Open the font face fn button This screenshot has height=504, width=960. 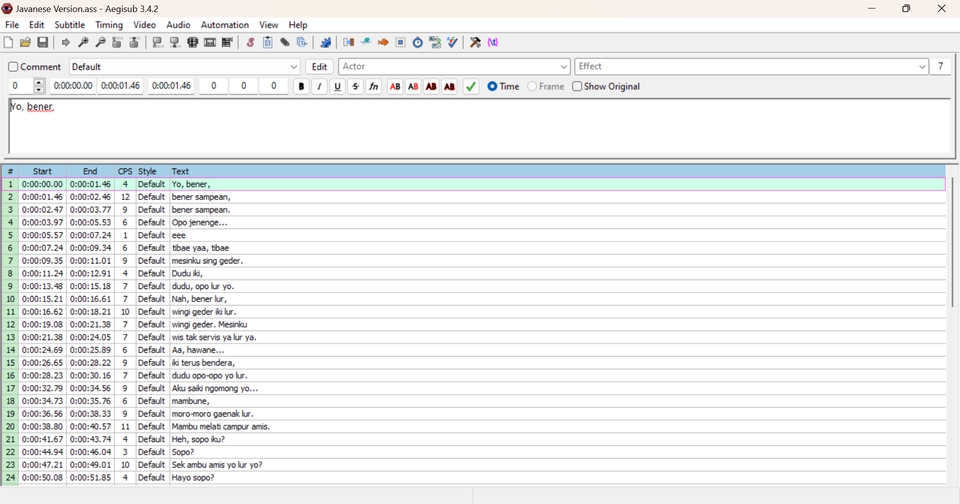coord(374,87)
